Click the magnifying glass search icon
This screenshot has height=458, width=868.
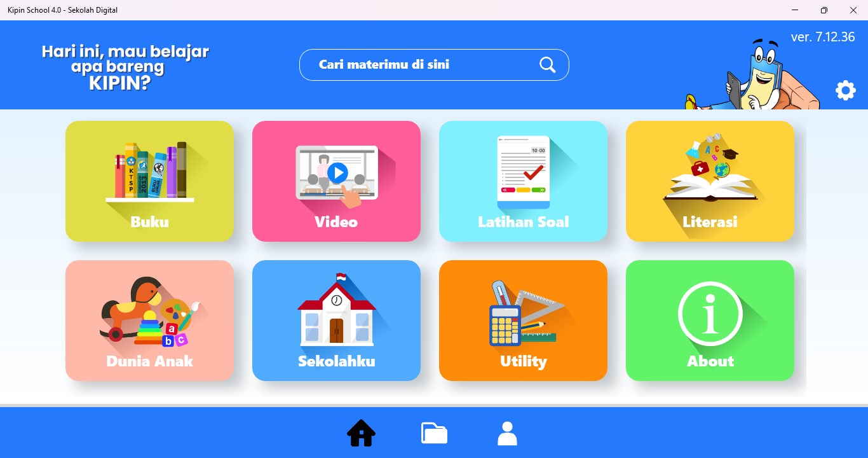coord(547,65)
